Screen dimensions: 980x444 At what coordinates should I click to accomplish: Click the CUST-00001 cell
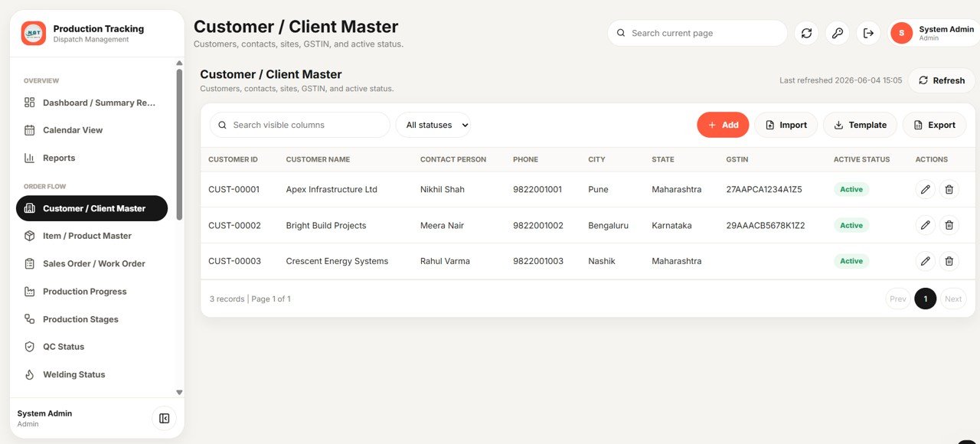click(234, 189)
